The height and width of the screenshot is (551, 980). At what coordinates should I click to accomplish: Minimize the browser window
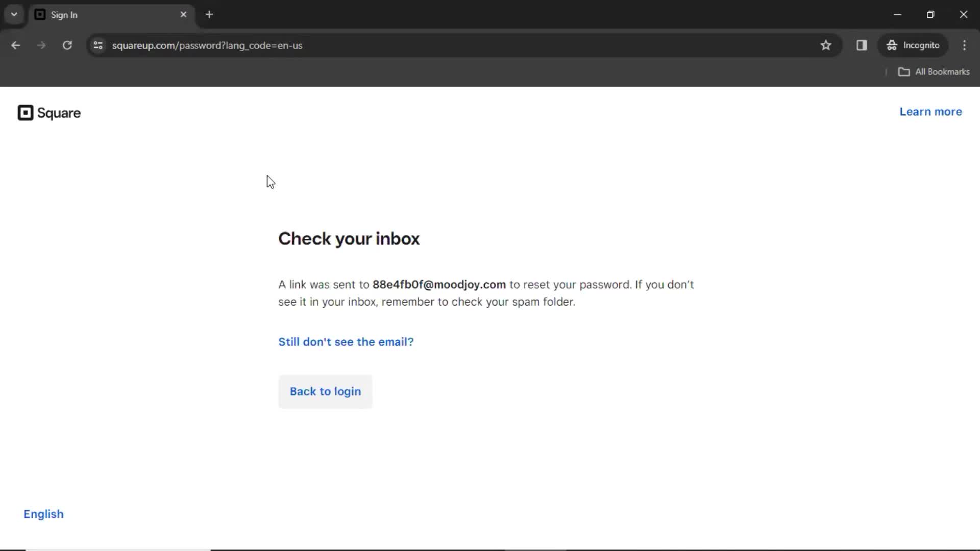pyautogui.click(x=898, y=15)
